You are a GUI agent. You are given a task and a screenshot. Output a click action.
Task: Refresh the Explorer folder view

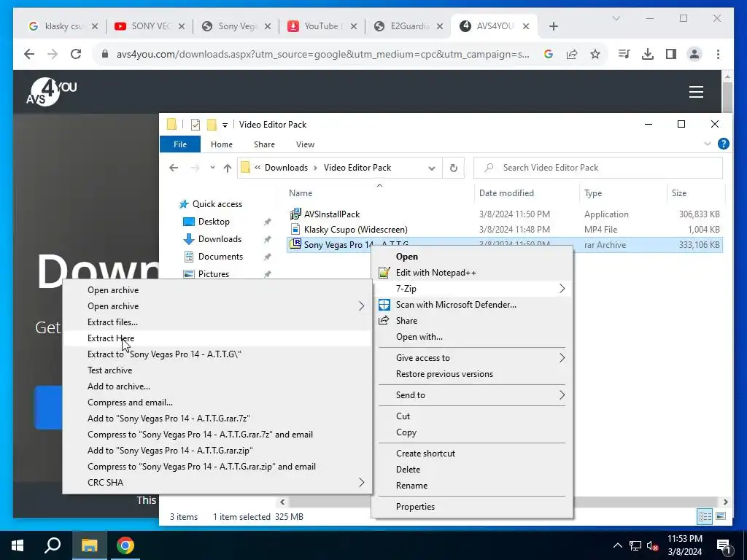tap(454, 168)
